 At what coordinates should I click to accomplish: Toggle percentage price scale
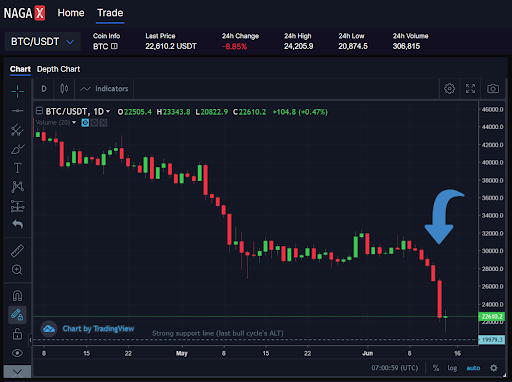point(436,368)
